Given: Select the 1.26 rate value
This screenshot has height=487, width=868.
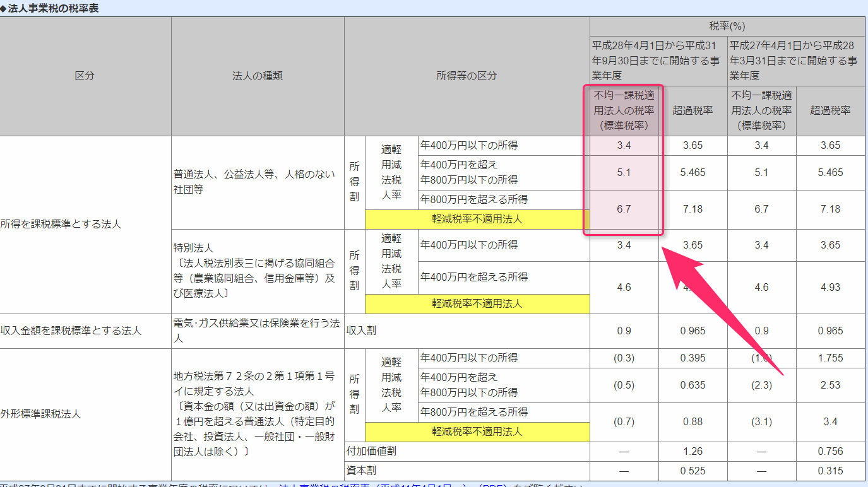Looking at the screenshot, I should pyautogui.click(x=693, y=451).
